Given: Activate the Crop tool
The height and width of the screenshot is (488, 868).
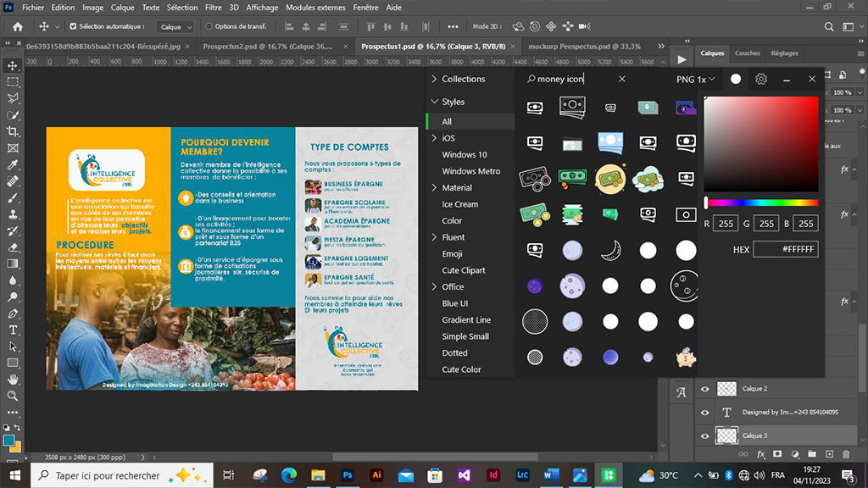Looking at the screenshot, I should coord(12,131).
